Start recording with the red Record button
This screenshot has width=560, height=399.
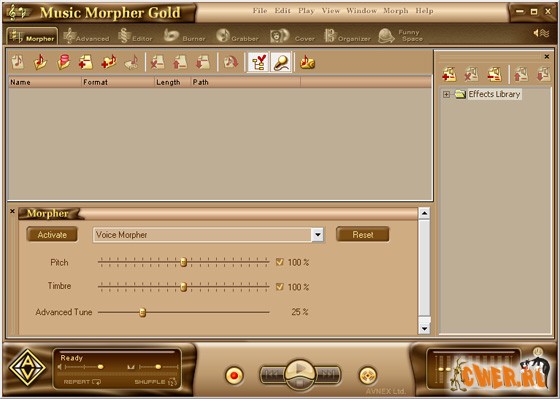pos(234,375)
